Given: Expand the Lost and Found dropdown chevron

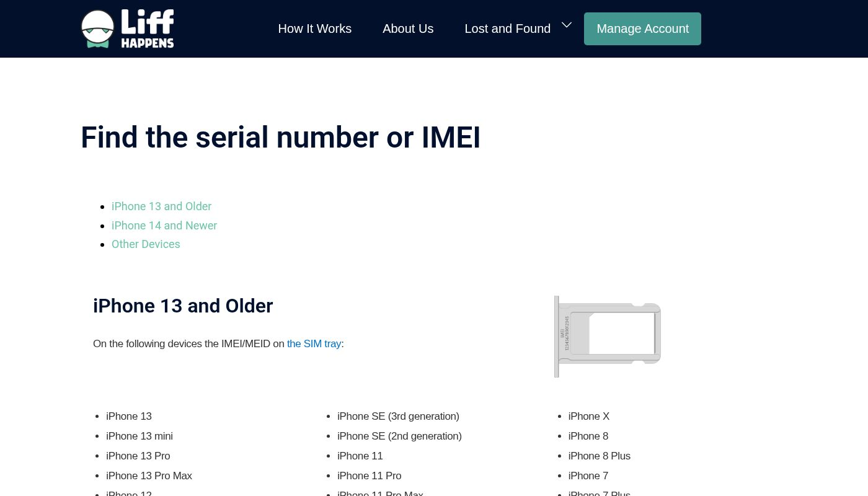Looking at the screenshot, I should (x=567, y=25).
